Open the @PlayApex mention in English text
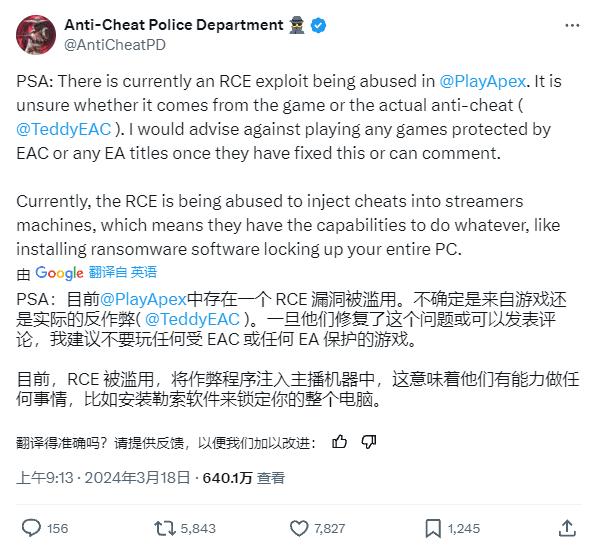598x549 pixels. (482, 81)
